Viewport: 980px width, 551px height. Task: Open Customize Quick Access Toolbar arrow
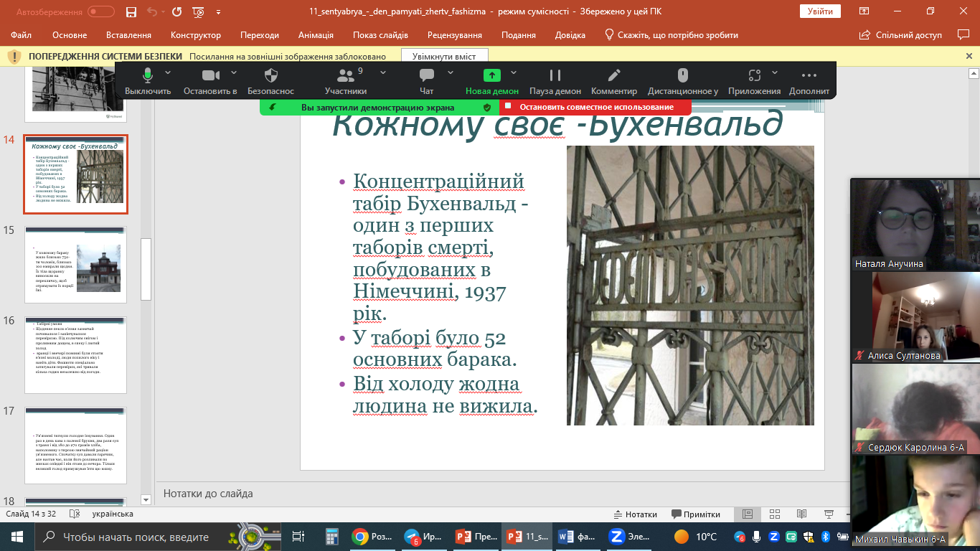[218, 12]
